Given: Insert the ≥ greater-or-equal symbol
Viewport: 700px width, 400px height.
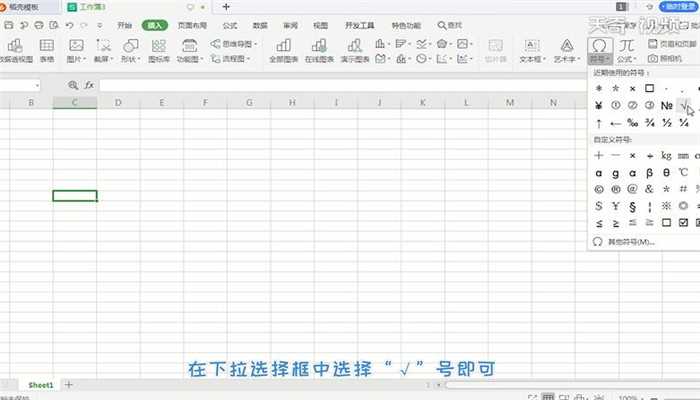Looking at the screenshot, I should click(616, 223).
